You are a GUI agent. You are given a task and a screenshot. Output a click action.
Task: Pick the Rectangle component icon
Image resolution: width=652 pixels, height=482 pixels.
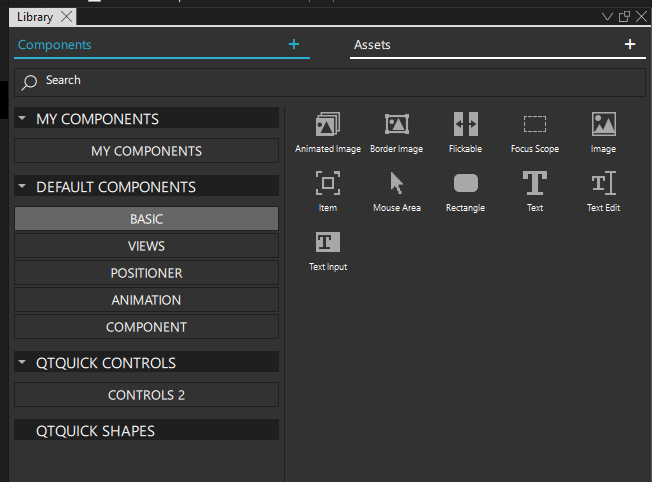click(x=465, y=183)
